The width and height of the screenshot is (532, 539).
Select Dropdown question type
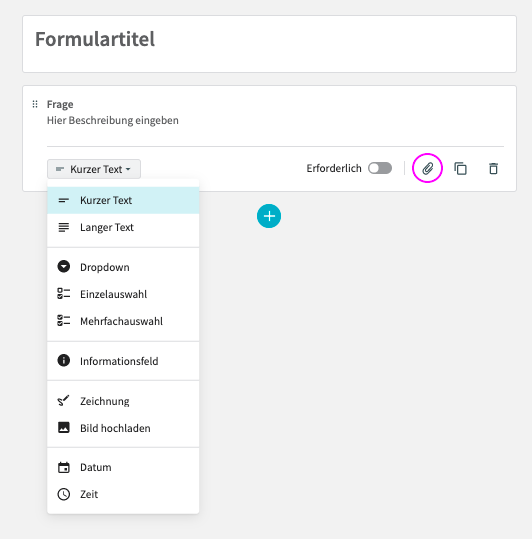[x=123, y=267]
